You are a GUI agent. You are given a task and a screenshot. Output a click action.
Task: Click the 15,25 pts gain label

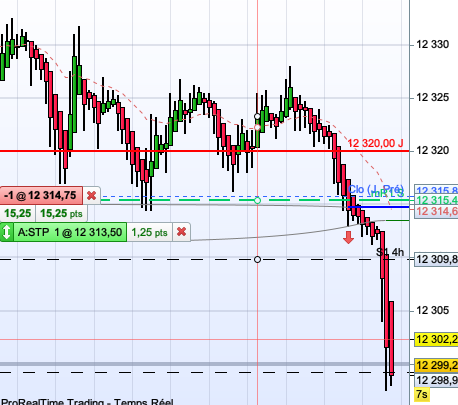[61, 213]
